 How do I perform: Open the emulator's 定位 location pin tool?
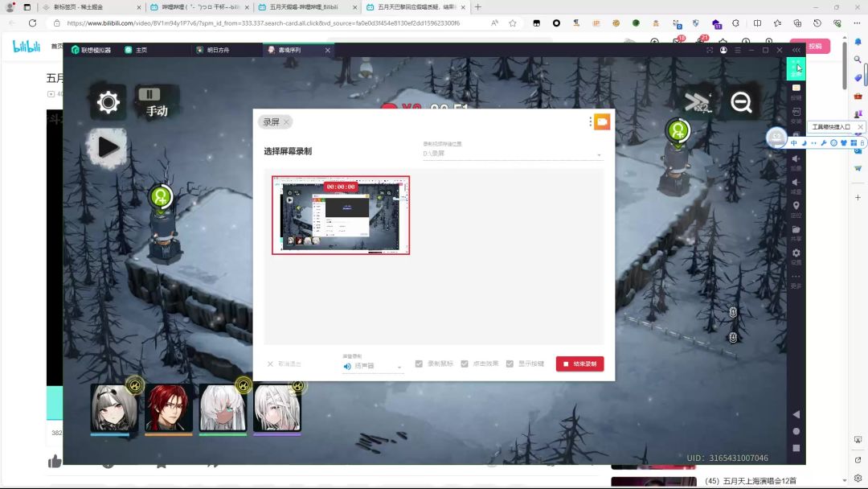[796, 207]
